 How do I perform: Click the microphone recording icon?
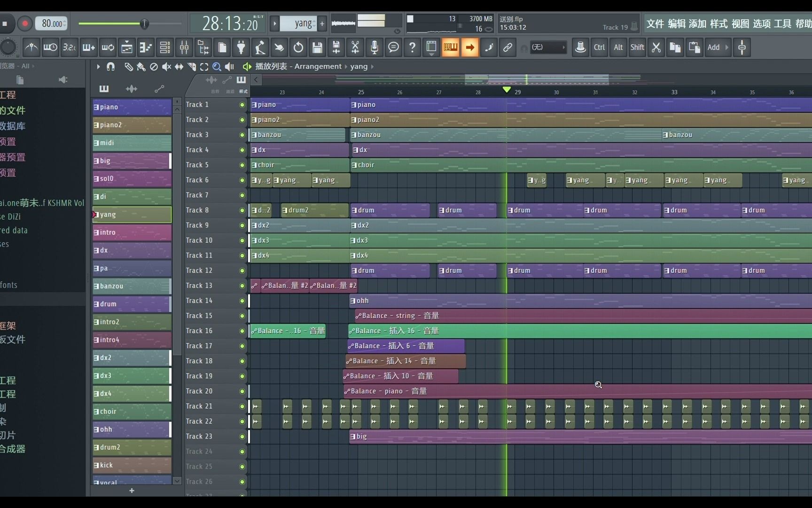tap(375, 48)
